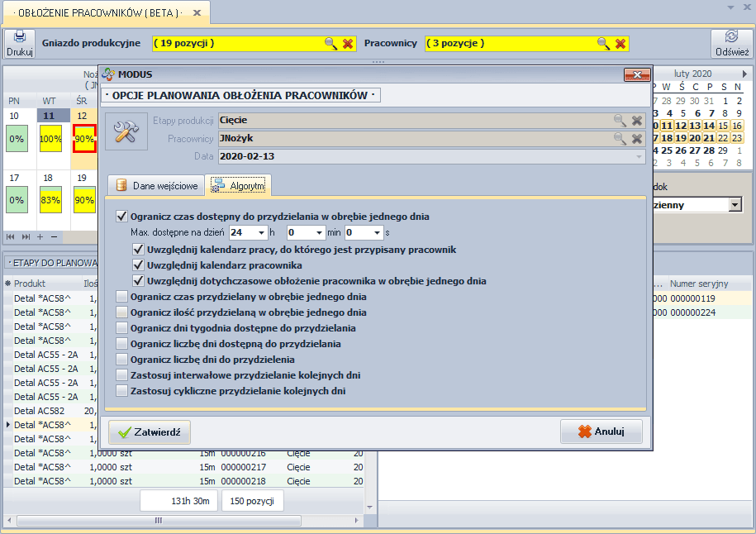Screen dimensions: 756x534
Task: Open search for Gniazdo produkcyjne field
Action: (x=330, y=44)
